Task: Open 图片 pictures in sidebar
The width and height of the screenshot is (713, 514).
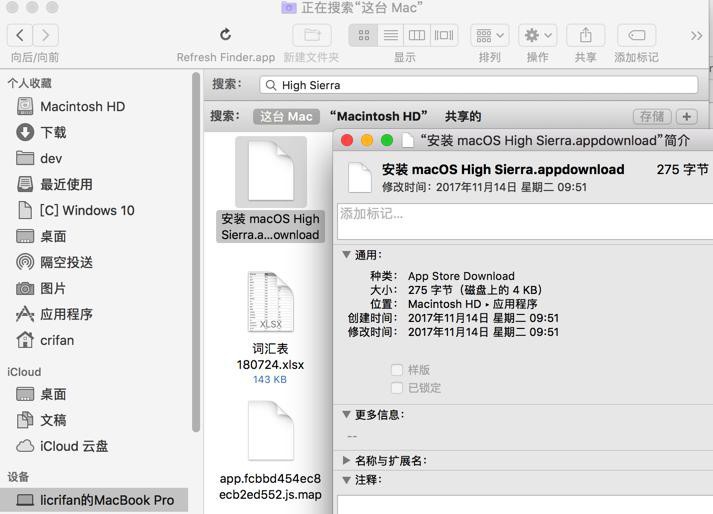Action: click(x=41, y=288)
